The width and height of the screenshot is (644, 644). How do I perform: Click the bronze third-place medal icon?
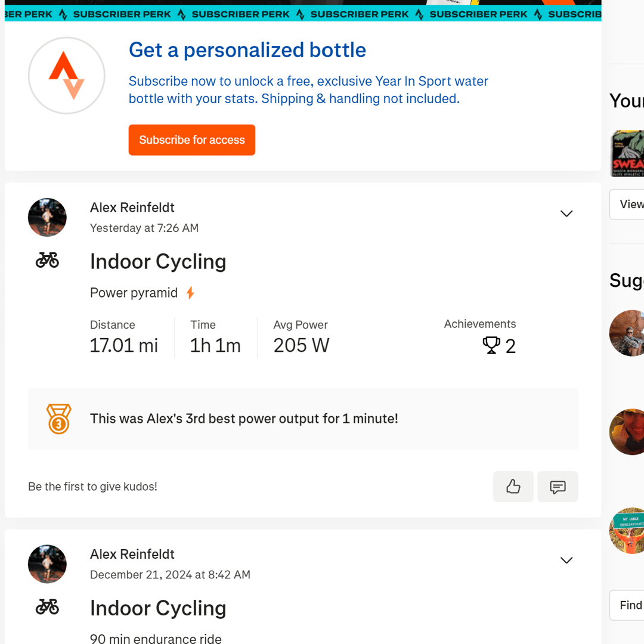(x=58, y=419)
